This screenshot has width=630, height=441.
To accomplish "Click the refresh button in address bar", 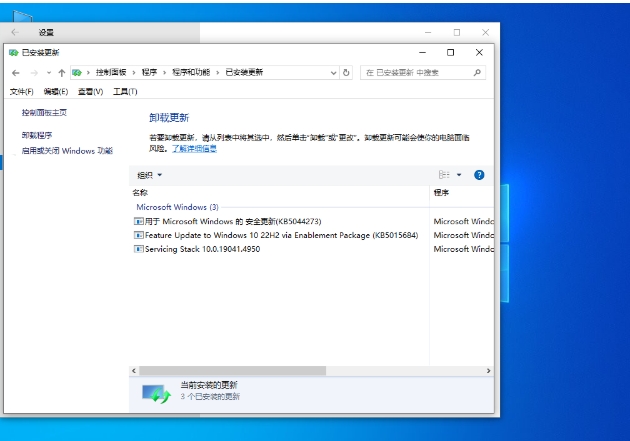I will point(346,73).
